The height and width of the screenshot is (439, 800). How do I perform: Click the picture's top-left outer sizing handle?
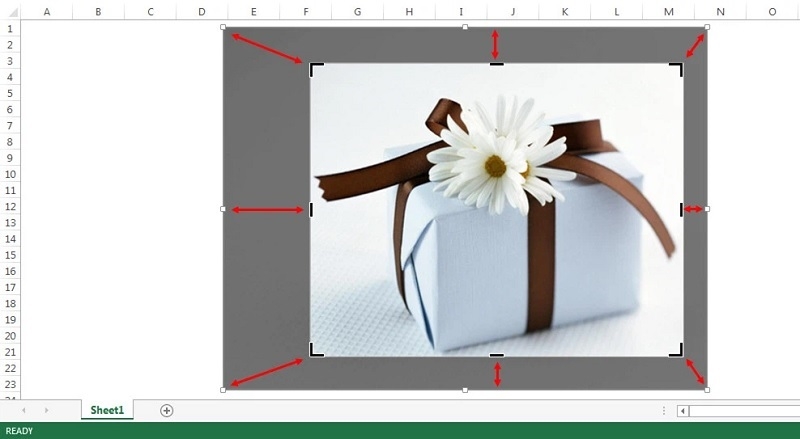(x=223, y=27)
